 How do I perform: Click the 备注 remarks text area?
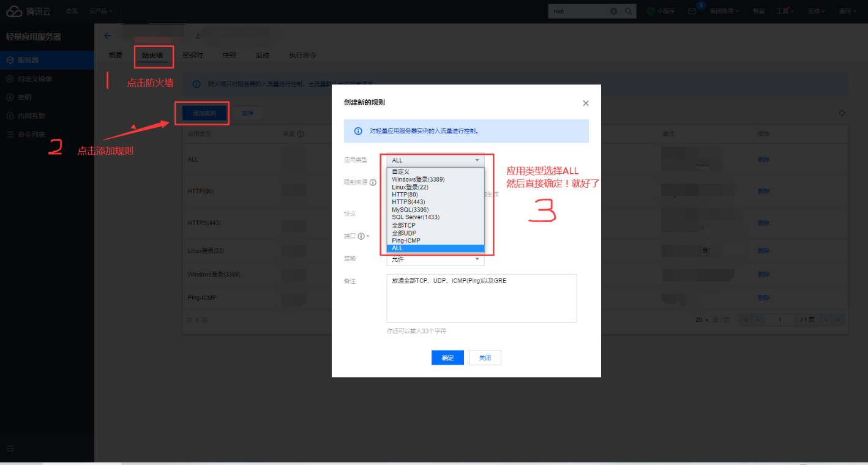[x=482, y=299]
